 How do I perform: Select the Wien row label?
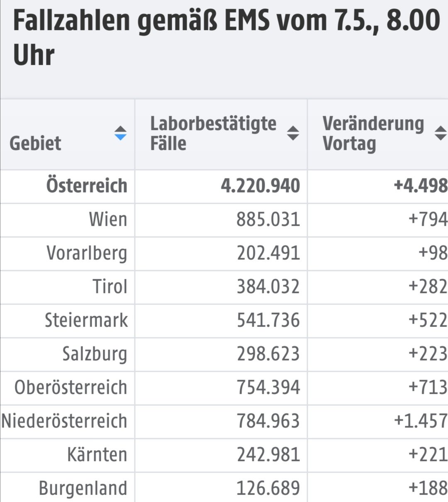108,219
